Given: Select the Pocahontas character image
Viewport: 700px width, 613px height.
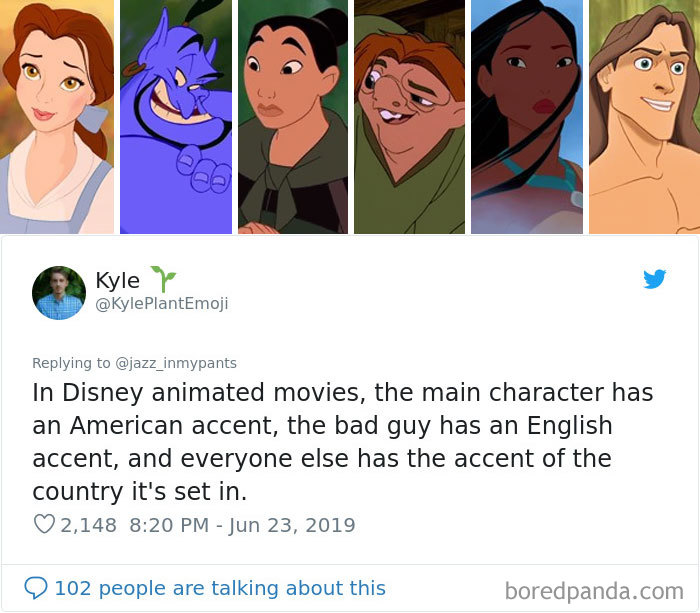Looking at the screenshot, I should (x=527, y=117).
